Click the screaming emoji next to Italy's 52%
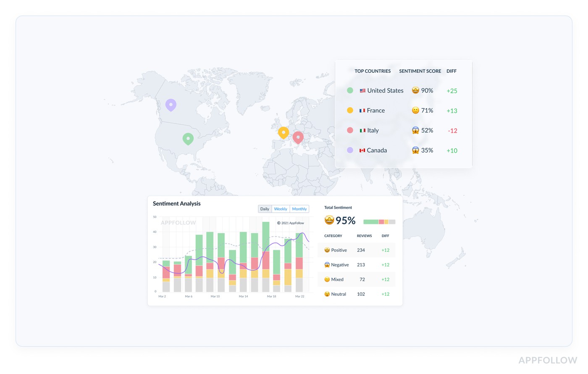This screenshot has width=588, height=374. click(415, 130)
